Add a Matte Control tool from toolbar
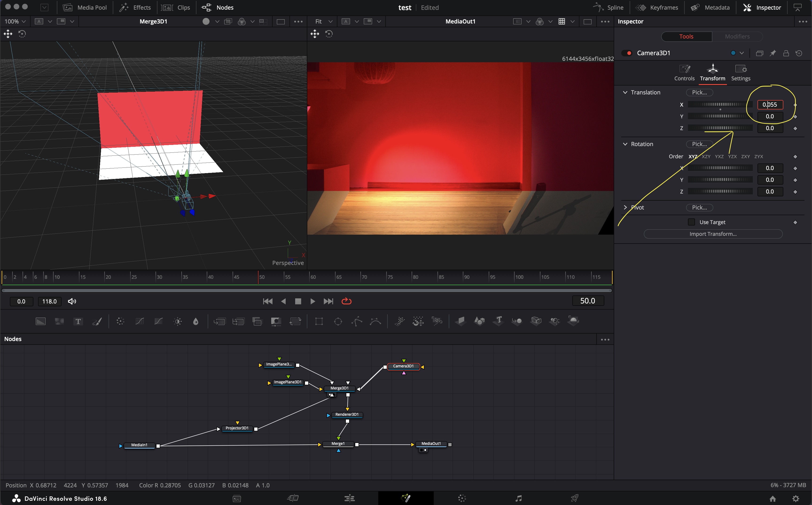Screen dimensions: 812x505 coord(276,321)
